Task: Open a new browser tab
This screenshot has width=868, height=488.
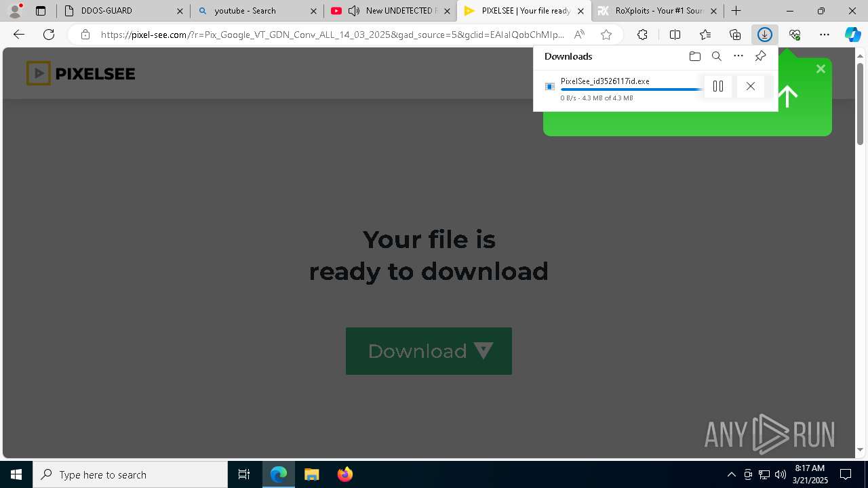Action: click(x=736, y=11)
